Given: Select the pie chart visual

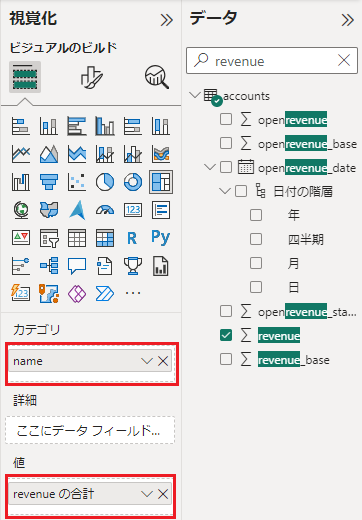Looking at the screenshot, I should point(105,182).
